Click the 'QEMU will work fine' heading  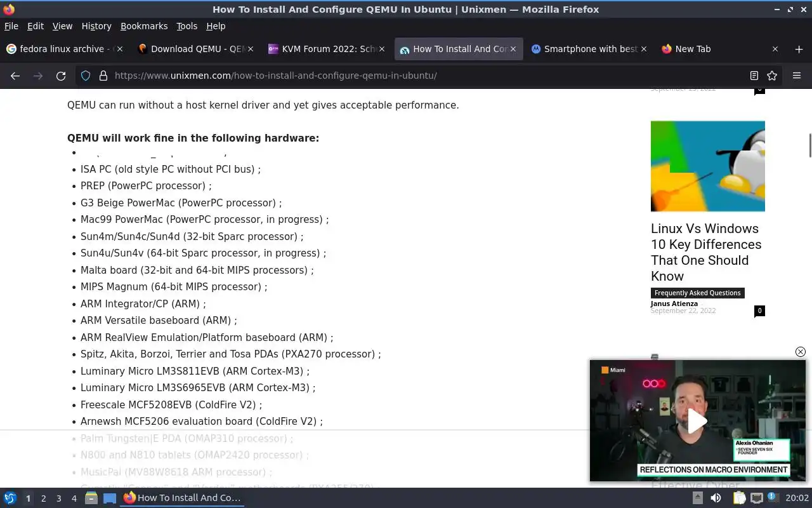(x=193, y=138)
